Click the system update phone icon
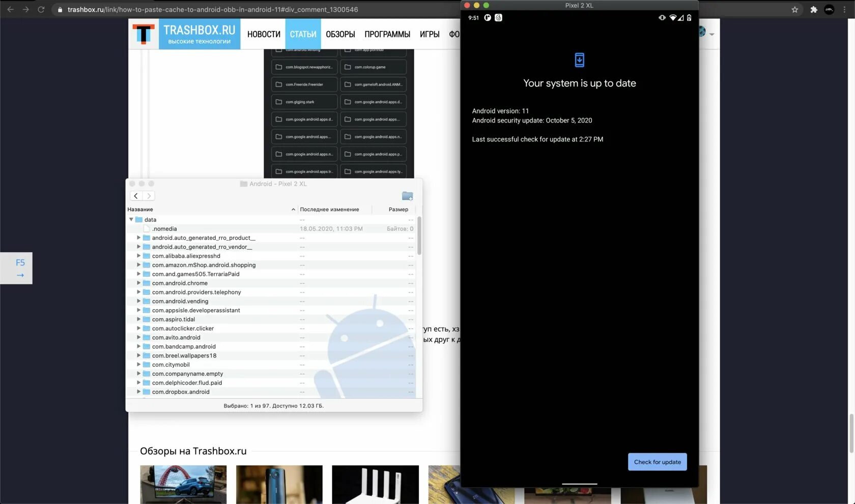This screenshot has width=855, height=504. (579, 60)
